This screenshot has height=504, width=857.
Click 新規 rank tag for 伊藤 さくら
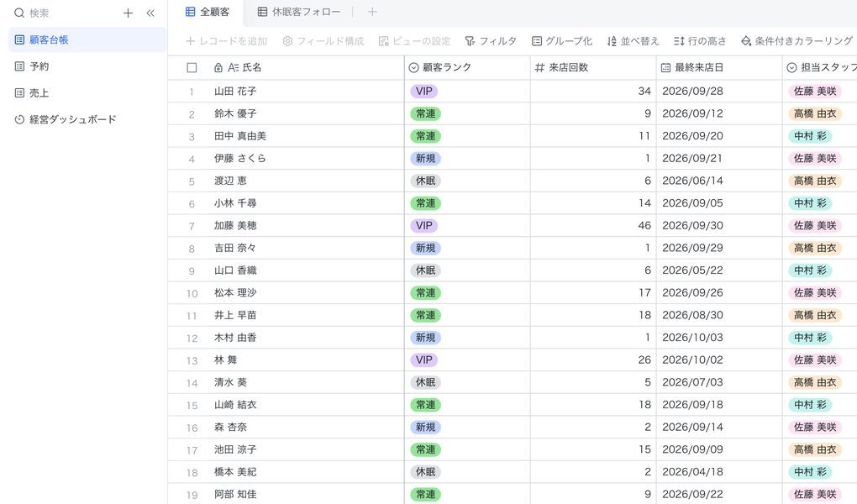click(426, 159)
